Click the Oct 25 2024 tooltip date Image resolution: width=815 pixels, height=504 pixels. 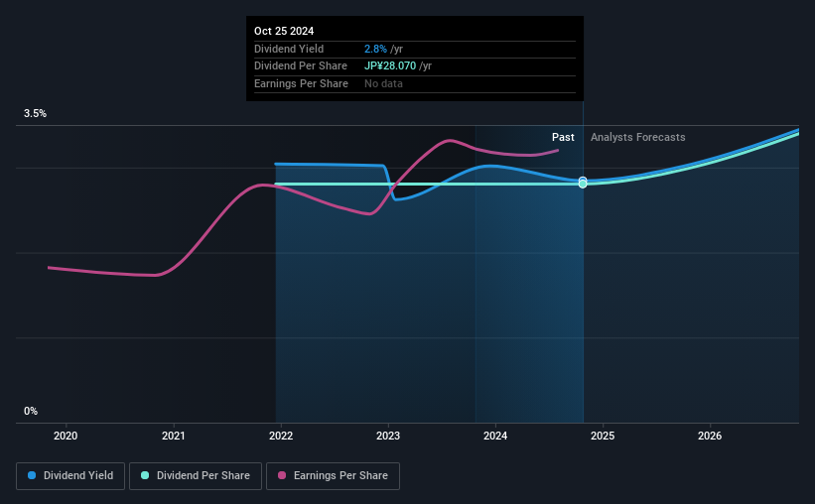point(284,31)
